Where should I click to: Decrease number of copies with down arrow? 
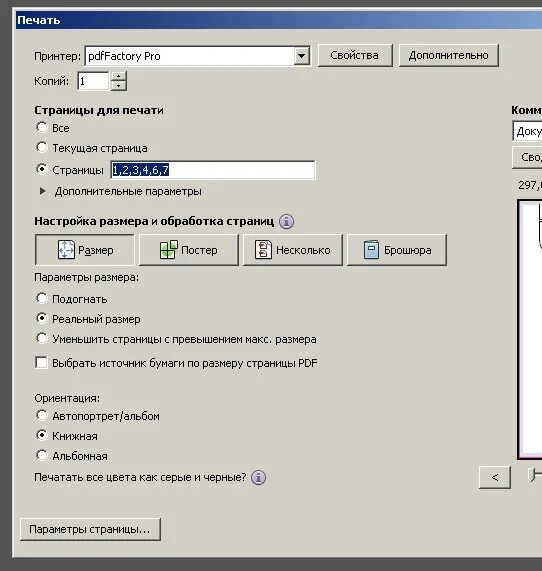coord(118,86)
